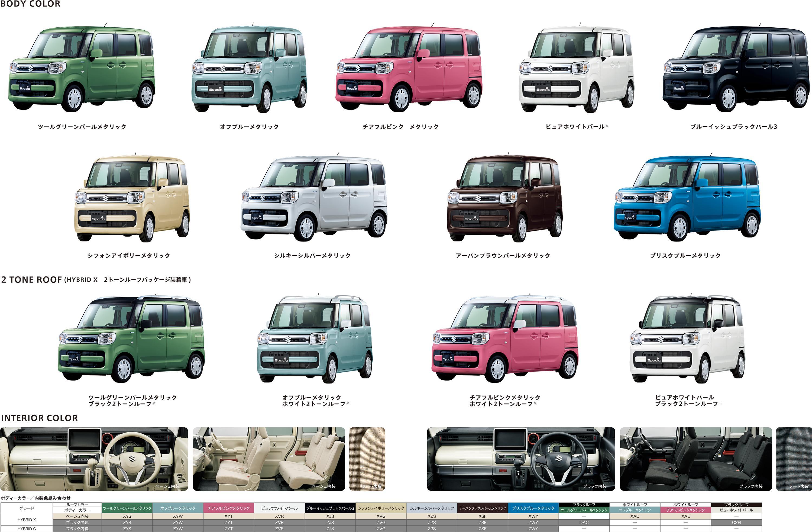Click the INTERIOR COLOR heading
The image size is (812, 532).
tap(39, 418)
